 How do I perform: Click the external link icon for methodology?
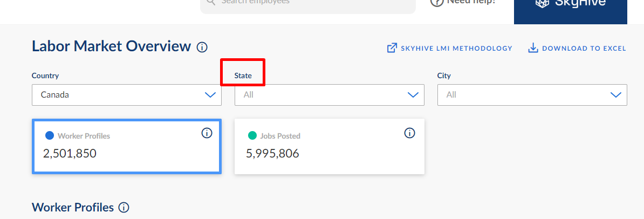[x=392, y=49]
